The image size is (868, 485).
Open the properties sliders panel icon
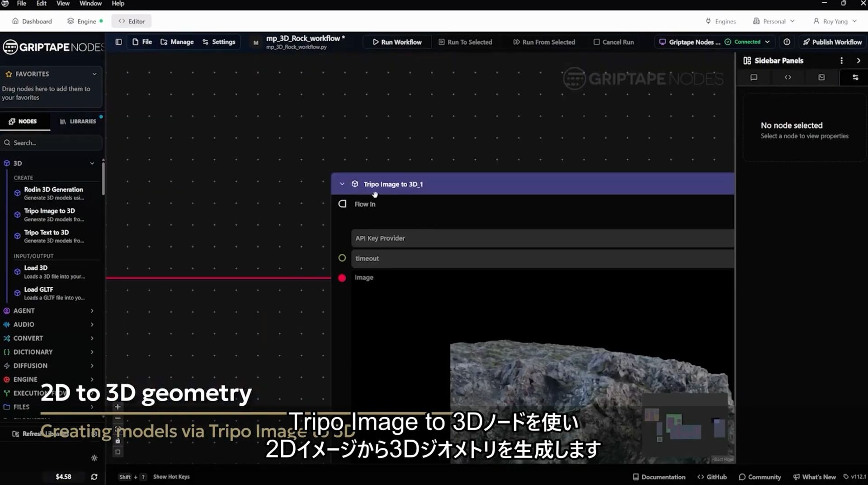pyautogui.click(x=855, y=77)
